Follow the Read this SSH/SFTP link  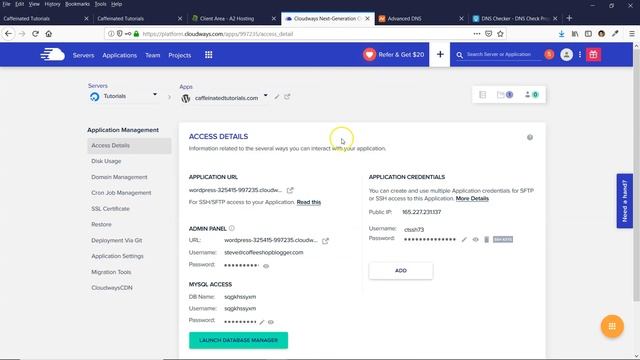(x=309, y=202)
